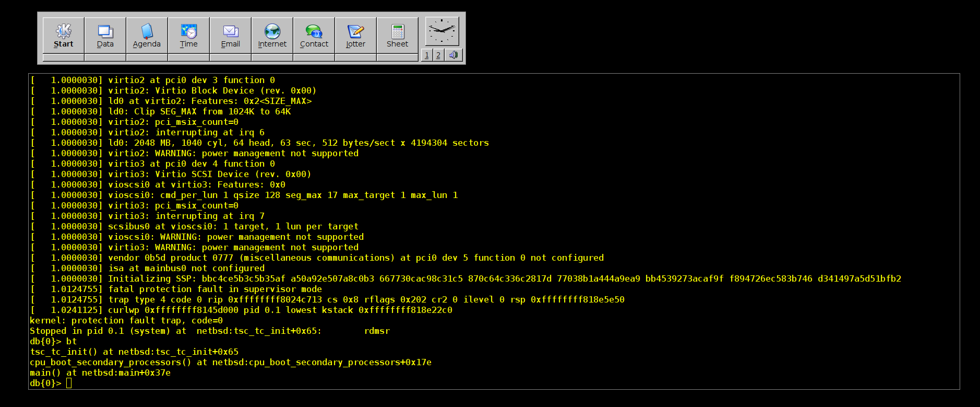Click 'ld0: Clip SEG_MAX from 1024K' line

[160, 111]
